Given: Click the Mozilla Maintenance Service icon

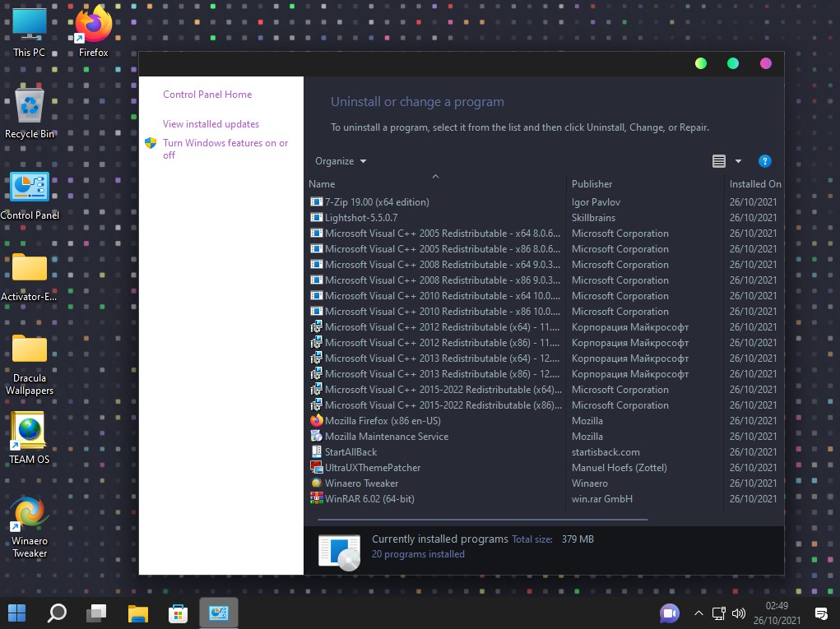Looking at the screenshot, I should (x=317, y=437).
